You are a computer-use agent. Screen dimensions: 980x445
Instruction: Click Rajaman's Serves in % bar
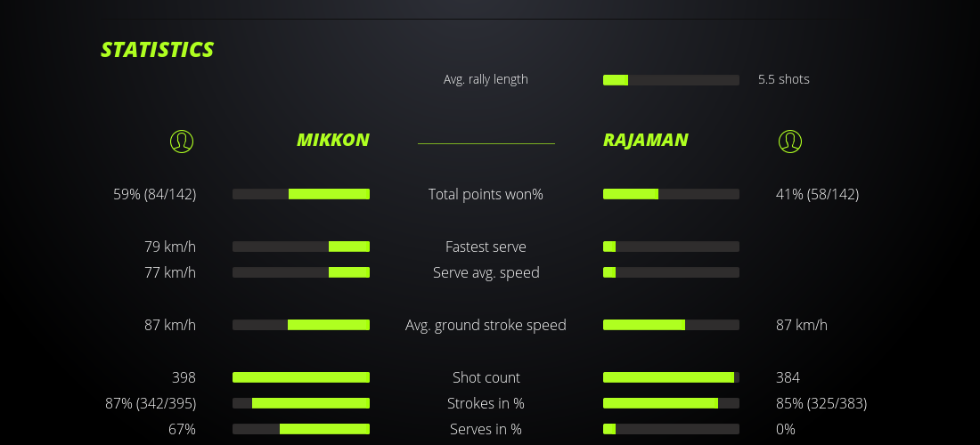pyautogui.click(x=671, y=429)
